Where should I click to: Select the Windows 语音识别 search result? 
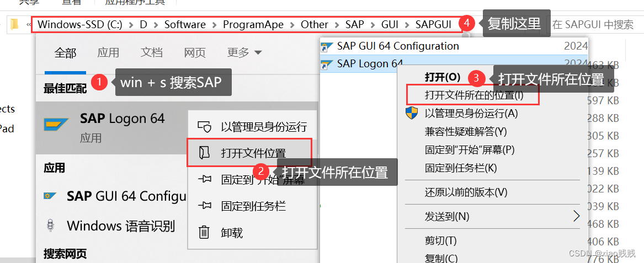pyautogui.click(x=111, y=226)
